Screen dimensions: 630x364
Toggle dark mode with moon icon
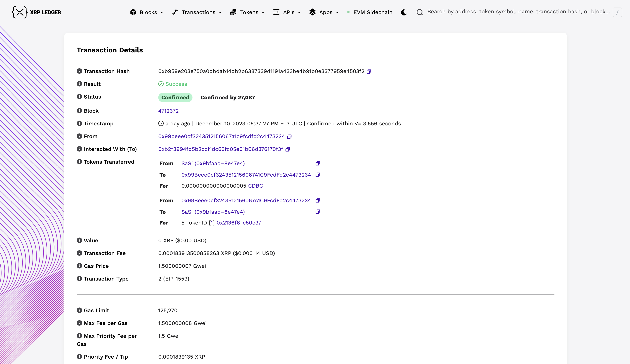click(x=404, y=12)
